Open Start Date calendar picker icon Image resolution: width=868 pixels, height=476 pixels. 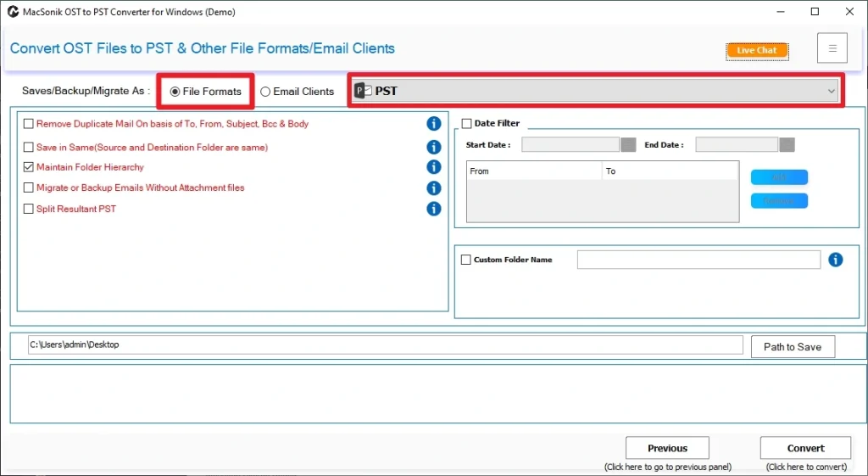[x=628, y=145]
